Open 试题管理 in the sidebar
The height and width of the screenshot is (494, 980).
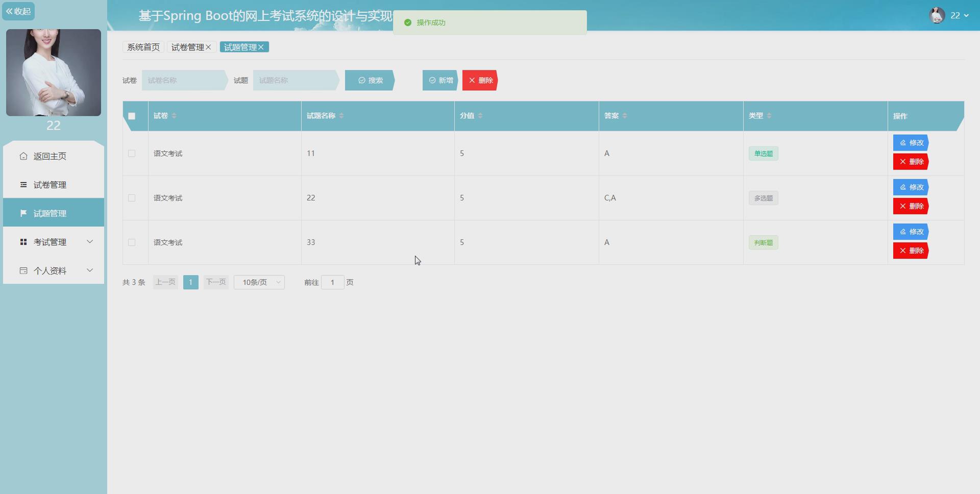54,213
